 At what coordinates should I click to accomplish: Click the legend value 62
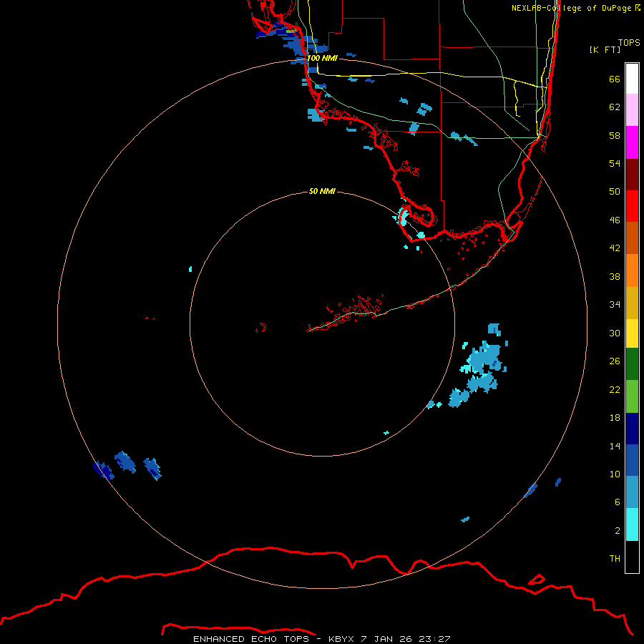pyautogui.click(x=615, y=107)
